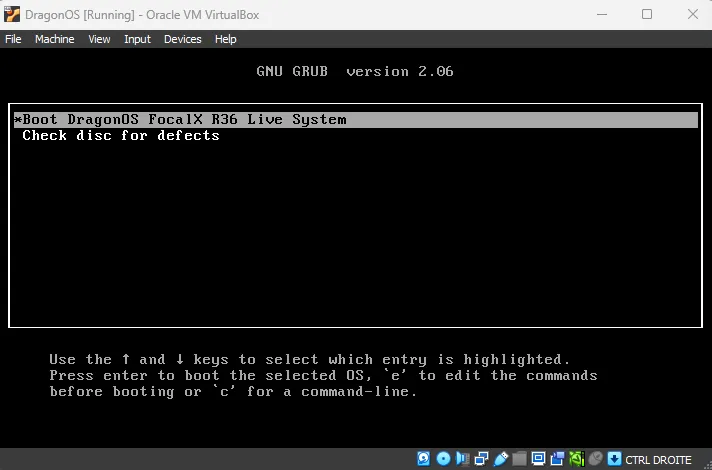Image resolution: width=712 pixels, height=470 pixels.
Task: Click the CTRL DROITE host key label
Action: tap(658, 460)
